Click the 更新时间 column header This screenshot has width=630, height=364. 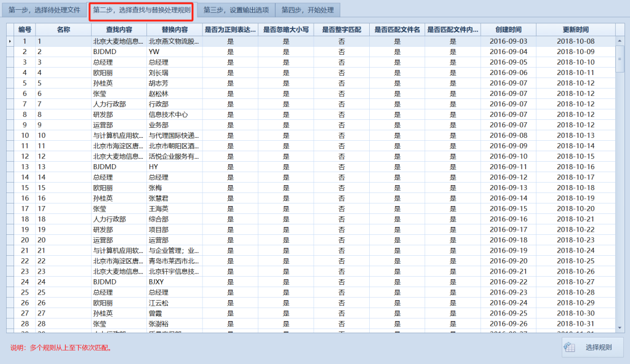575,30
